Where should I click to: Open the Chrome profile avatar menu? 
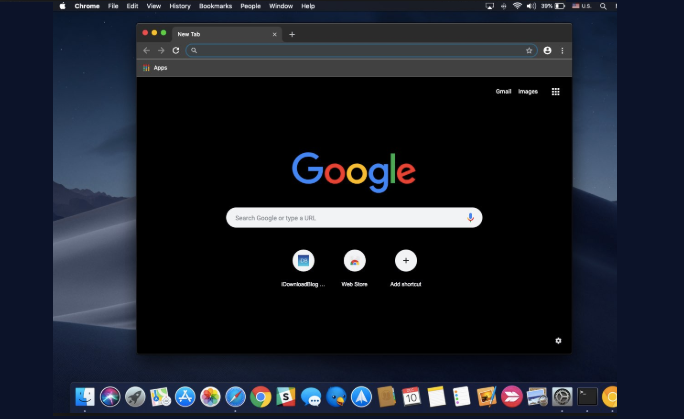click(x=547, y=50)
